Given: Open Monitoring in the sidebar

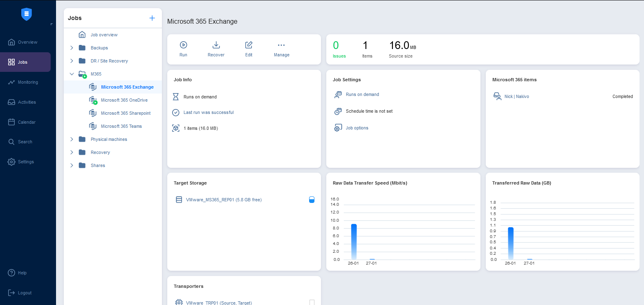Looking at the screenshot, I should [27, 82].
